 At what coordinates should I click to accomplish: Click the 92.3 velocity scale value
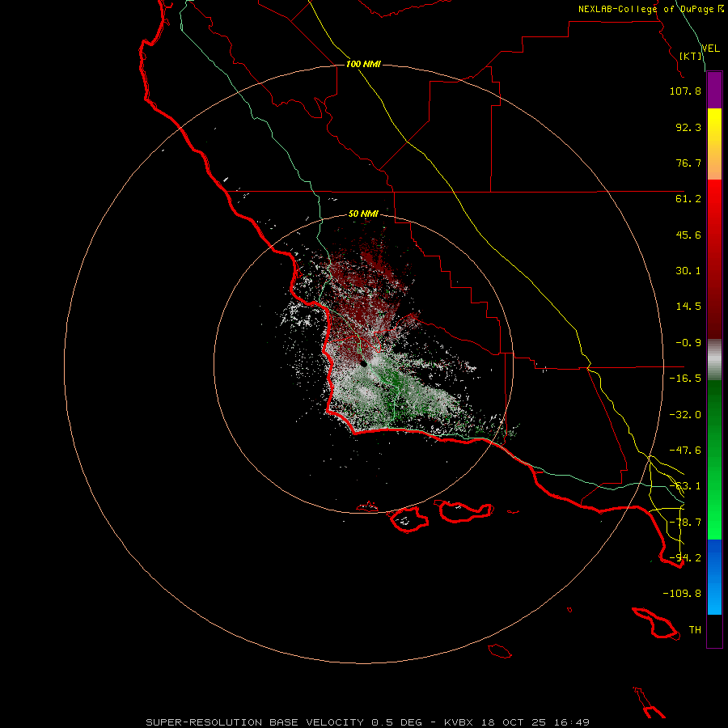(688, 127)
